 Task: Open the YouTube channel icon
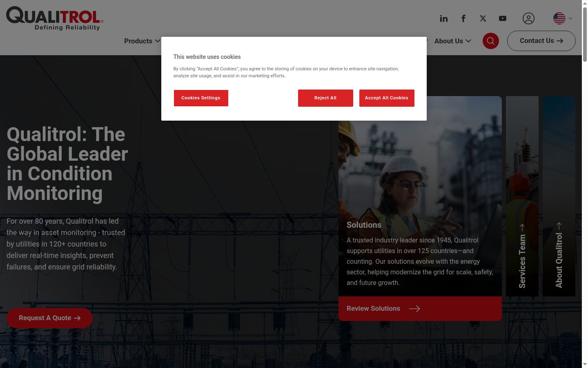tap(503, 18)
